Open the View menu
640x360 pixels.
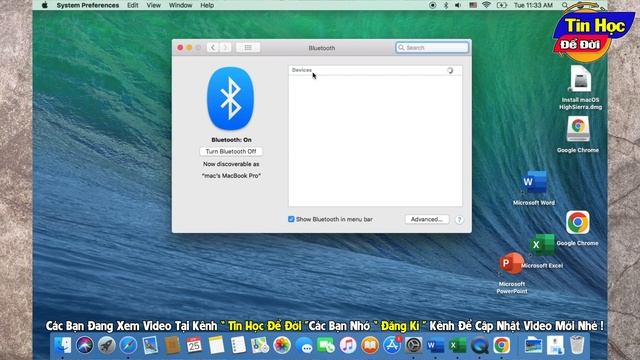coord(153,5)
